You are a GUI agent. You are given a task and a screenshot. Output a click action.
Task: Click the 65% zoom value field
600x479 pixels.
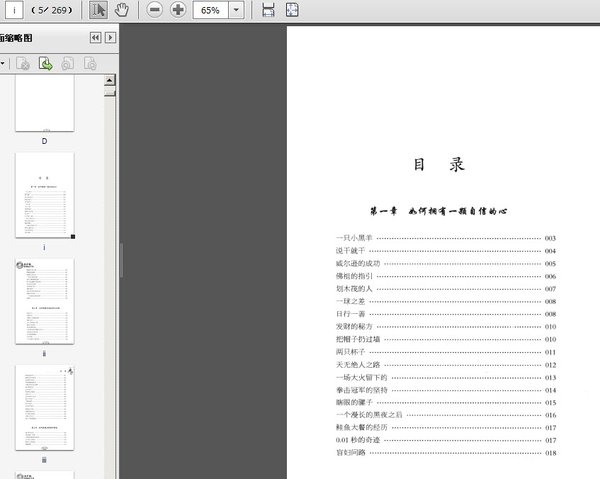210,10
